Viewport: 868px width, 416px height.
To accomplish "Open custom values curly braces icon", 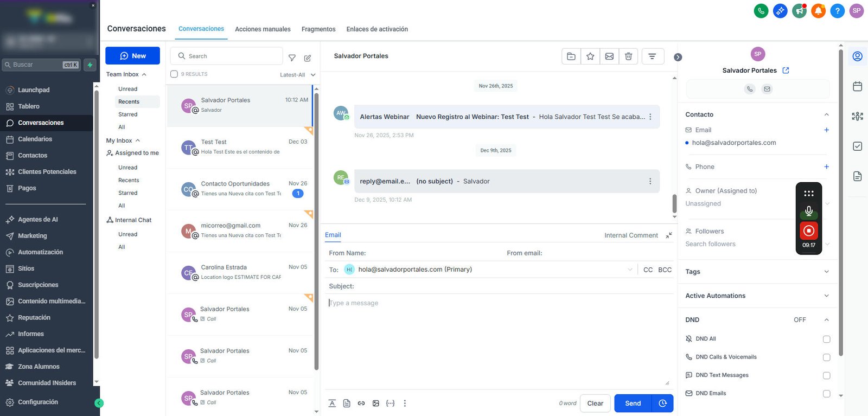I will (390, 404).
